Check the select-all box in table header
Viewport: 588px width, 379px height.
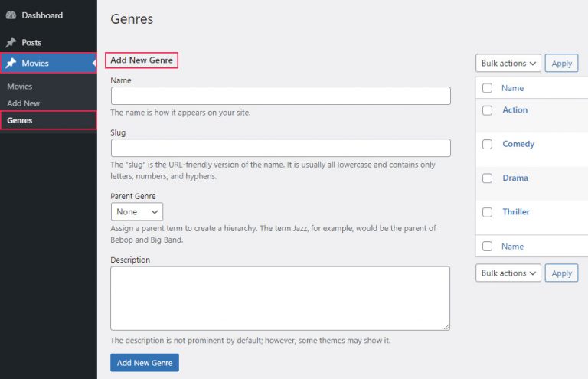point(487,88)
